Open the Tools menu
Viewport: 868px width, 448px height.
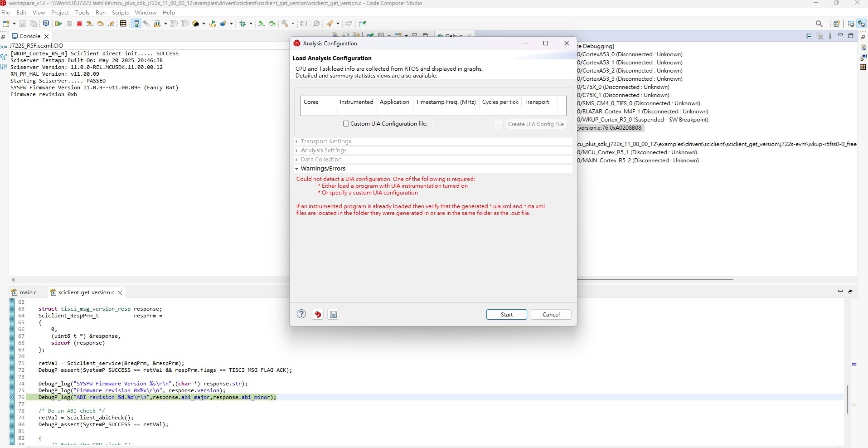pos(82,12)
